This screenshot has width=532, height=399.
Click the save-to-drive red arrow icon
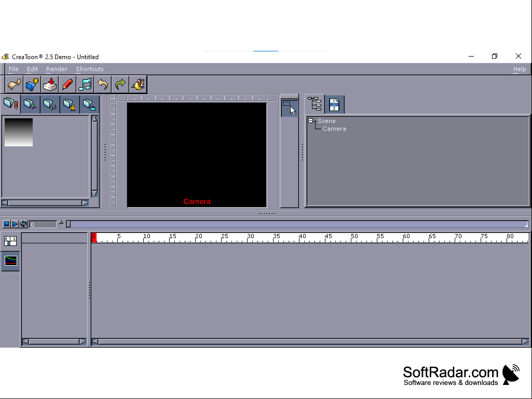coord(49,85)
